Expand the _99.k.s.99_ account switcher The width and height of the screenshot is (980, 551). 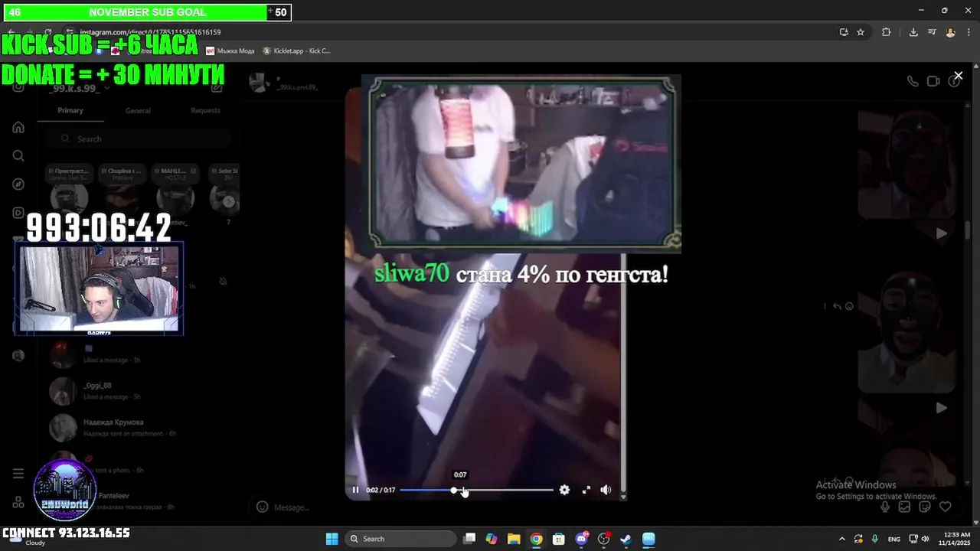(x=80, y=89)
